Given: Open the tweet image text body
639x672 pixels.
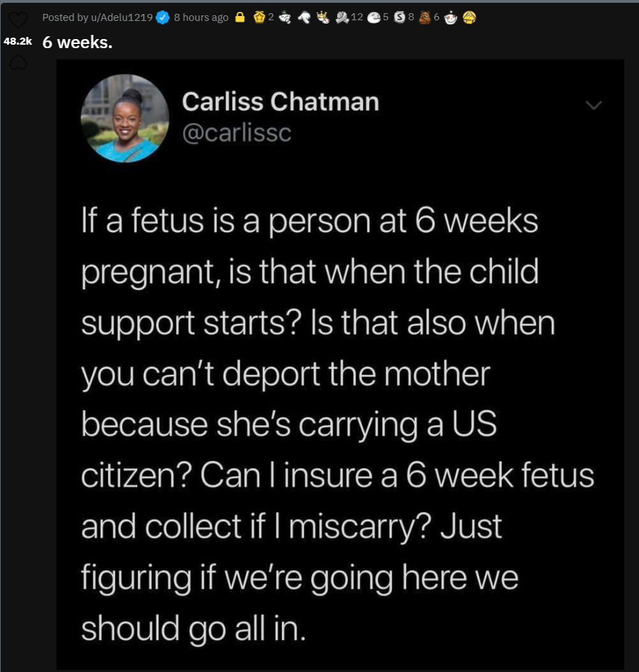Looking at the screenshot, I should (x=337, y=424).
